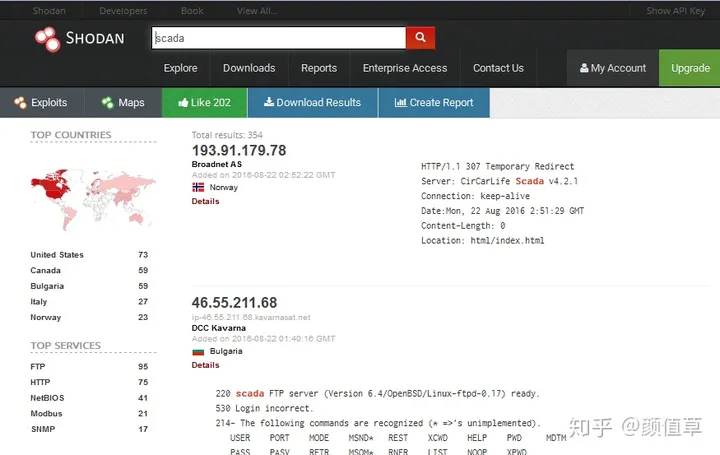
Task: Click Norway country link in result
Action: pos(224,187)
